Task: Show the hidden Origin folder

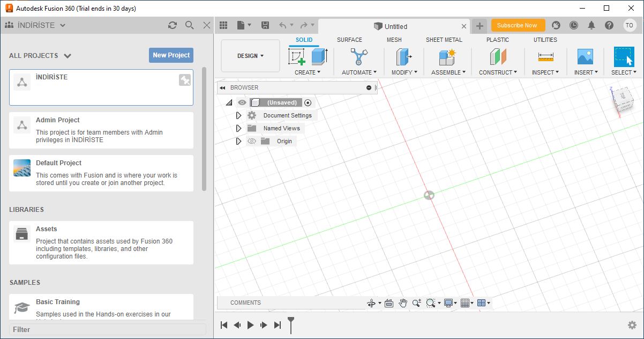Action: [252, 141]
